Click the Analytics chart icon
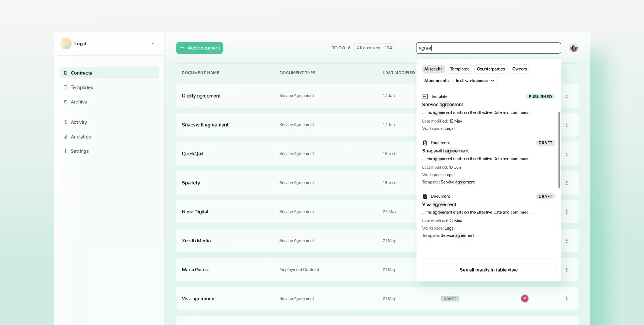This screenshot has height=325, width=644. point(65,137)
